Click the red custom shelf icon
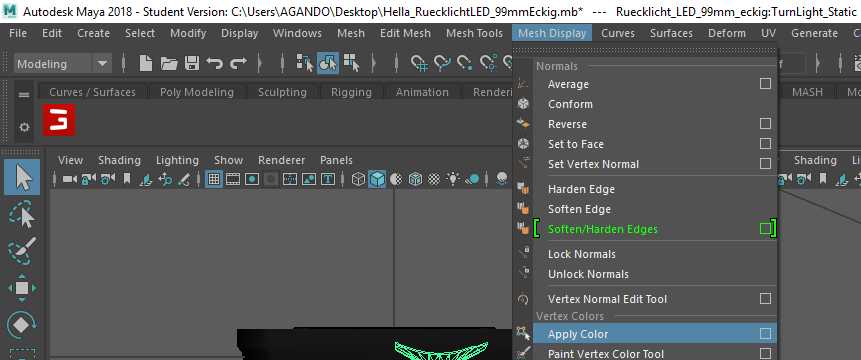Viewport: 861px width, 360px height. click(59, 120)
